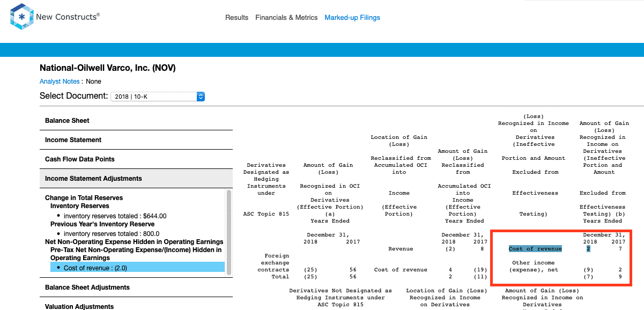Screen dimensions: 644x310
Task: Open the Select Document dropdown
Action: pos(158,97)
